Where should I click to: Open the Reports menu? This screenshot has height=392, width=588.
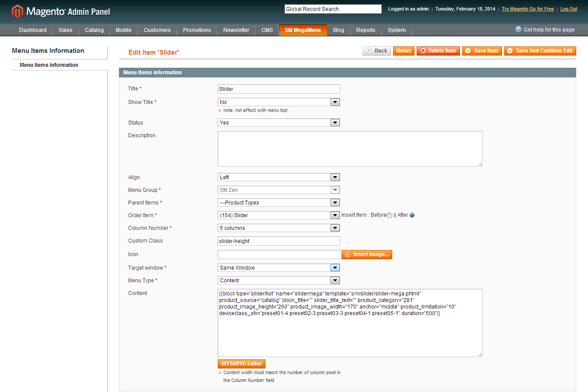pos(366,30)
